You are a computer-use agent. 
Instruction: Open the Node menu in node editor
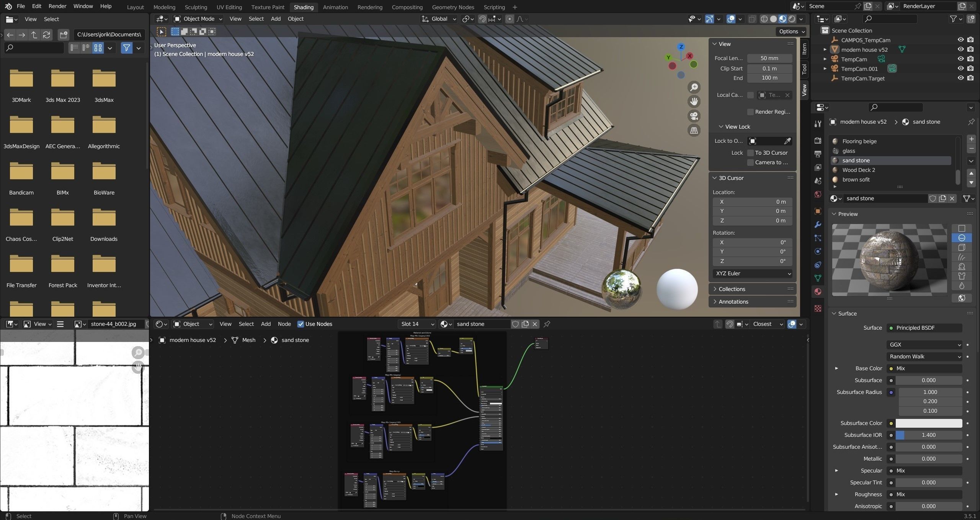(284, 324)
